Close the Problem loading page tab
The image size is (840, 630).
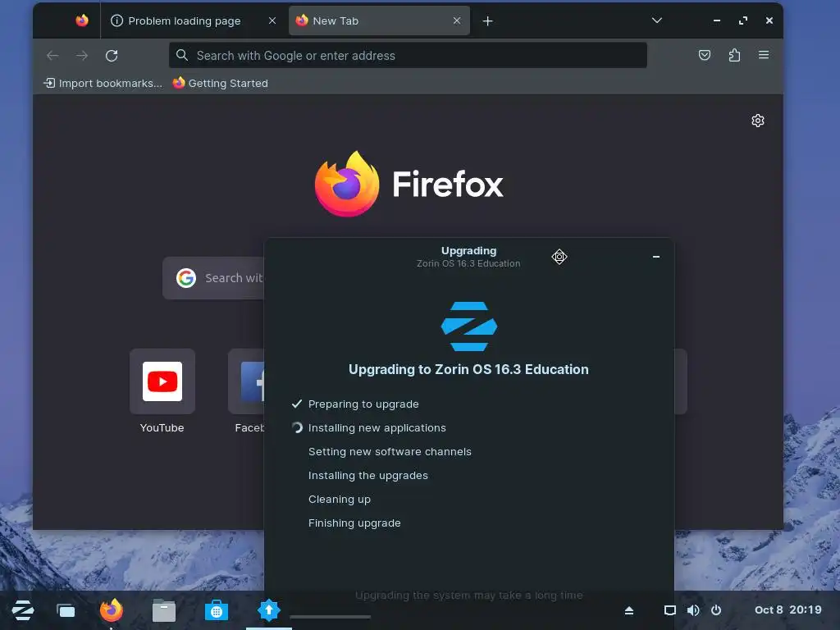(x=272, y=21)
